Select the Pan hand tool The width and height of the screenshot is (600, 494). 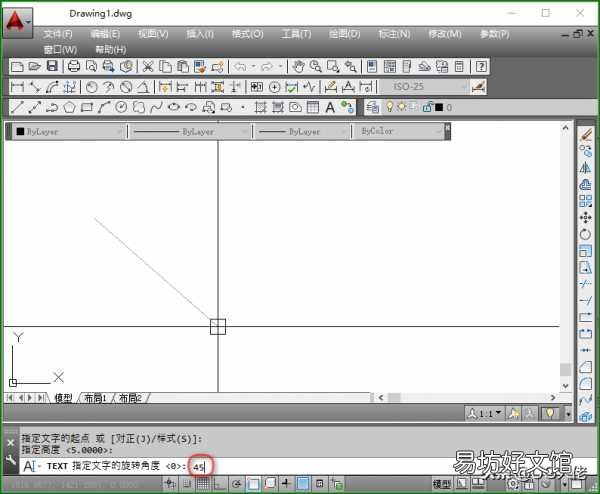tap(298, 67)
